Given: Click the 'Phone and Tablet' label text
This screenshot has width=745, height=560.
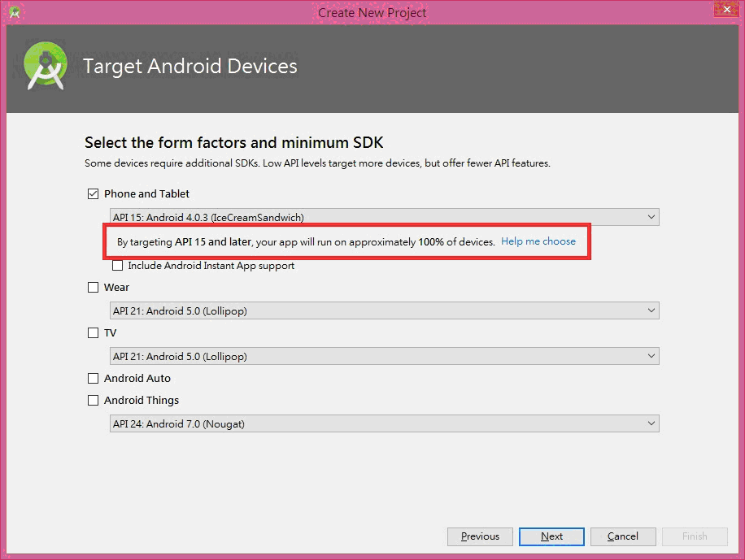Looking at the screenshot, I should click(146, 193).
